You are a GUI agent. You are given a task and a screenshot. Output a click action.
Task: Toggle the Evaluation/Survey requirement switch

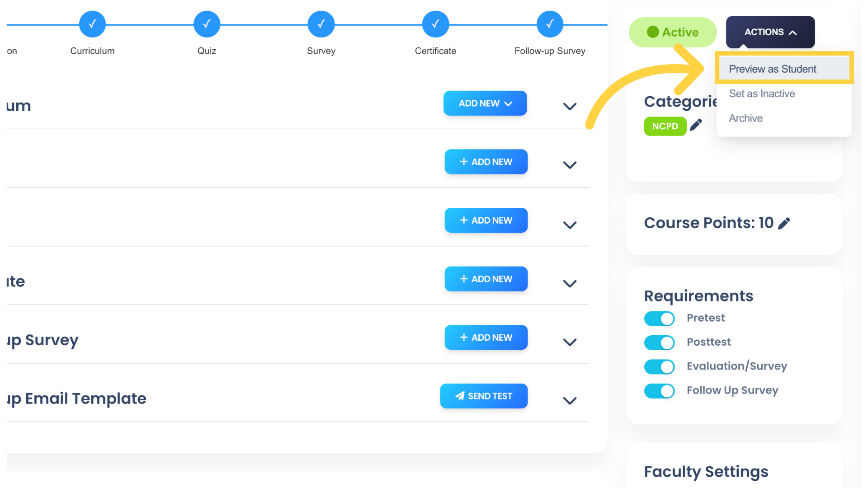pyautogui.click(x=660, y=366)
